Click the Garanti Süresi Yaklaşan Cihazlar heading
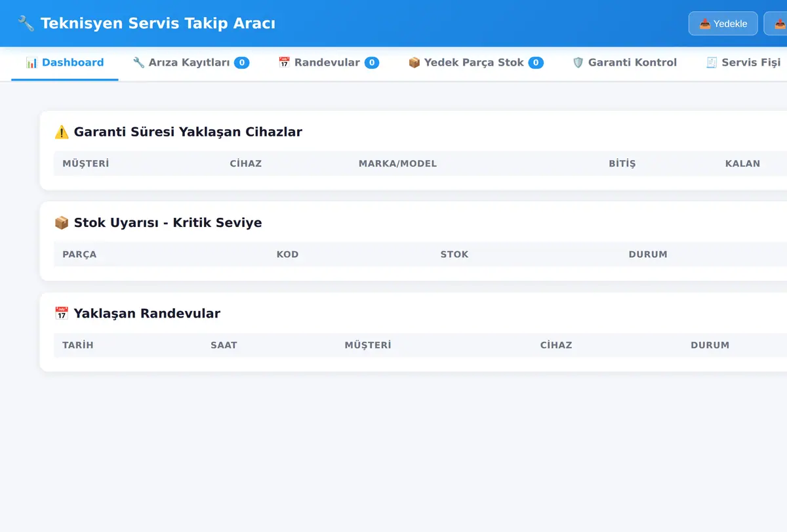Viewport: 787px width, 532px height. (x=188, y=132)
